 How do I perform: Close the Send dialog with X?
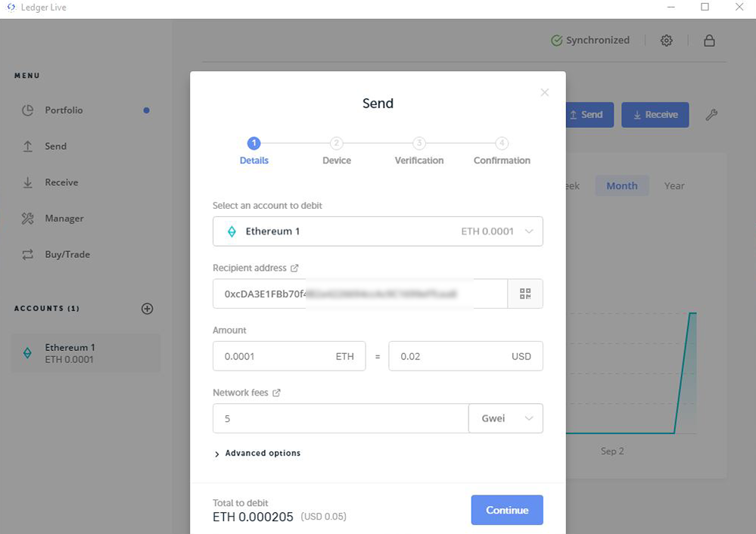(544, 92)
